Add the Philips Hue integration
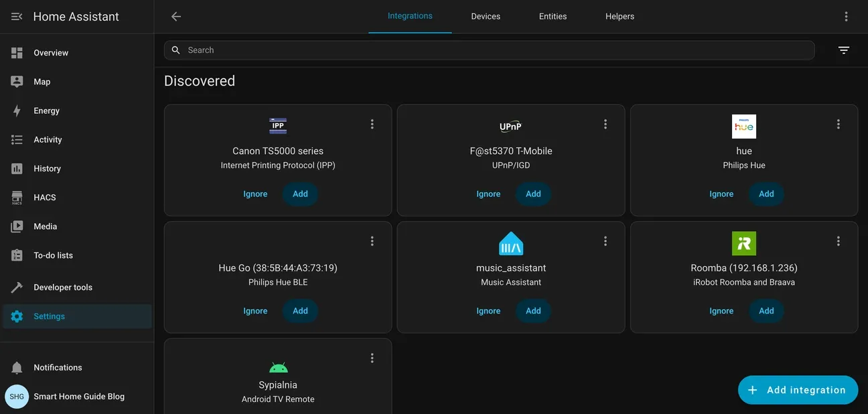868x414 pixels. [766, 194]
